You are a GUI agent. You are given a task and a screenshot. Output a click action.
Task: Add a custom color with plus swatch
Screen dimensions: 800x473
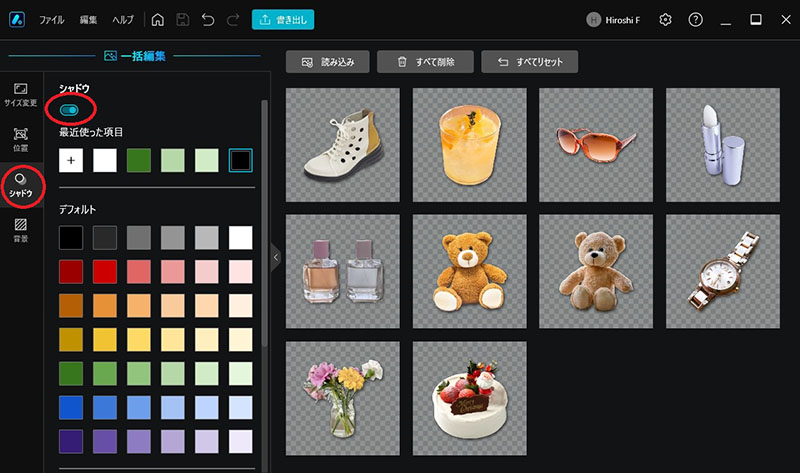coord(71,160)
